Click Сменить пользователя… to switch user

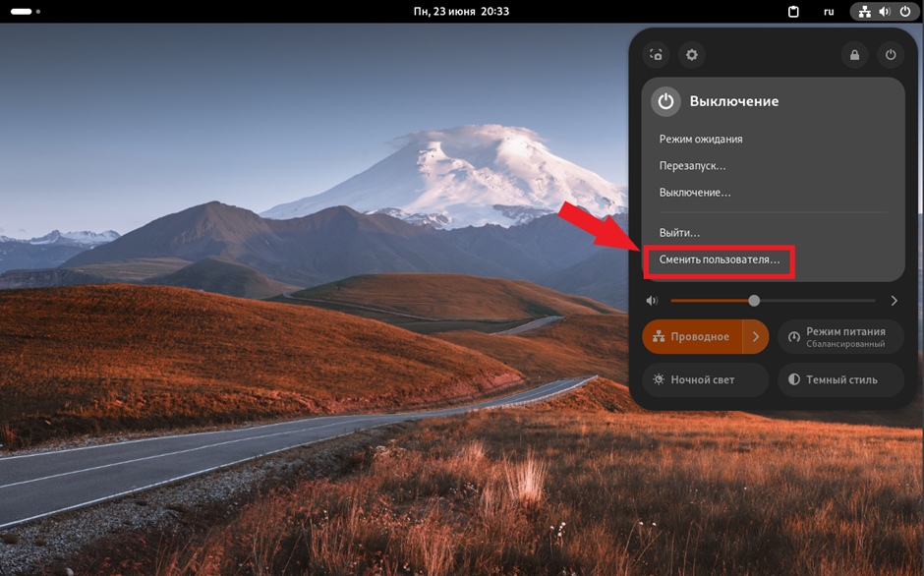coord(720,260)
